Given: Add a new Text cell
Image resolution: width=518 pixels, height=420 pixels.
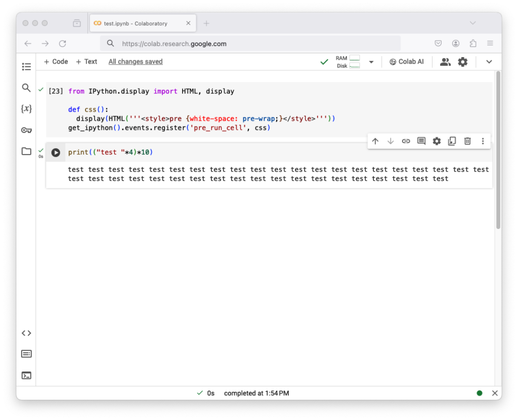Looking at the screenshot, I should [87, 62].
